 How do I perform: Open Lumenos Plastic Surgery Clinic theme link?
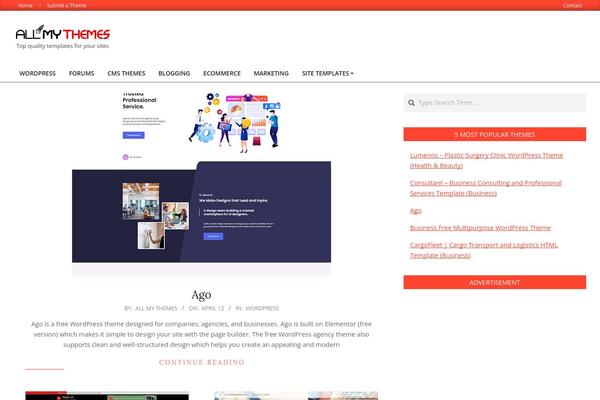486,160
